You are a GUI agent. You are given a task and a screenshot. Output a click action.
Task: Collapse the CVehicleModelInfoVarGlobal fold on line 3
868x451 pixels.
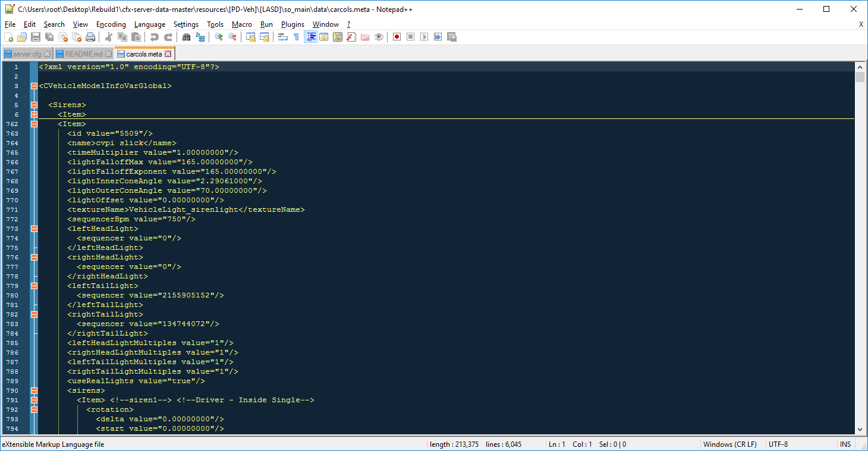34,86
